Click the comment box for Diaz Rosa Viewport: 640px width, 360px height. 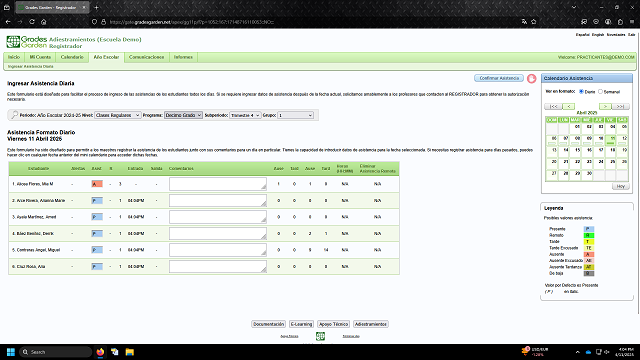click(218, 267)
